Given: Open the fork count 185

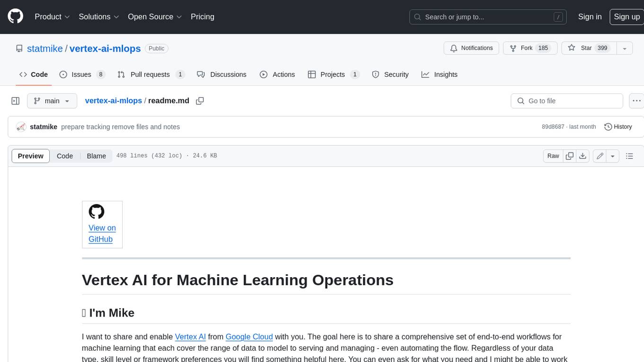Looking at the screenshot, I should click(543, 48).
